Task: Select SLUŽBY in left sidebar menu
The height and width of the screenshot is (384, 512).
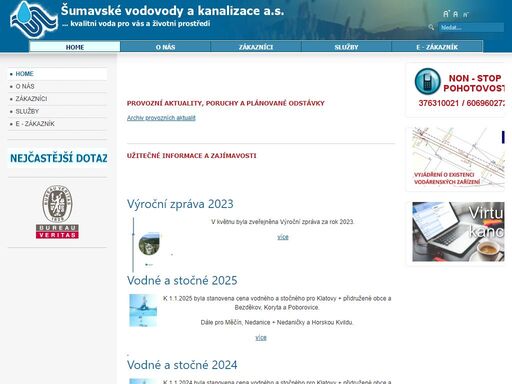Action: tap(58, 111)
